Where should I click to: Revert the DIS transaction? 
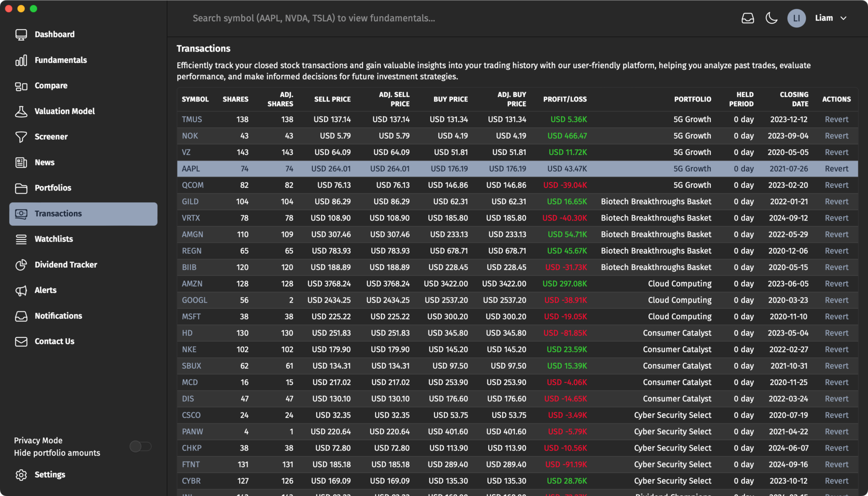(836, 399)
